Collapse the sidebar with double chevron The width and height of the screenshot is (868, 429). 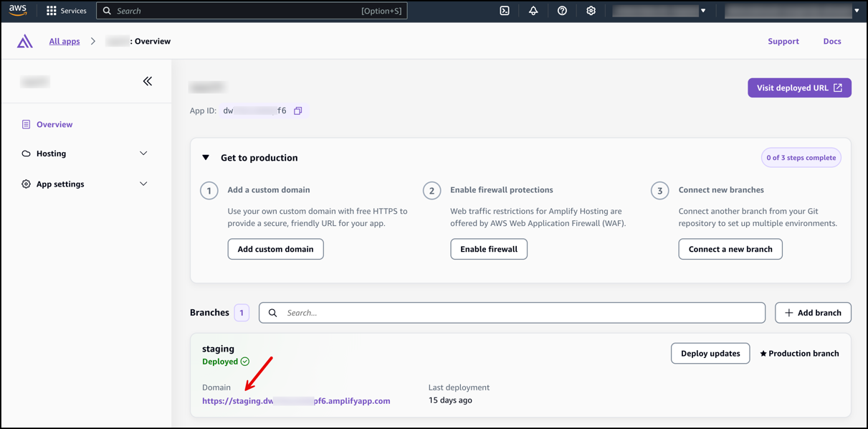tap(148, 81)
